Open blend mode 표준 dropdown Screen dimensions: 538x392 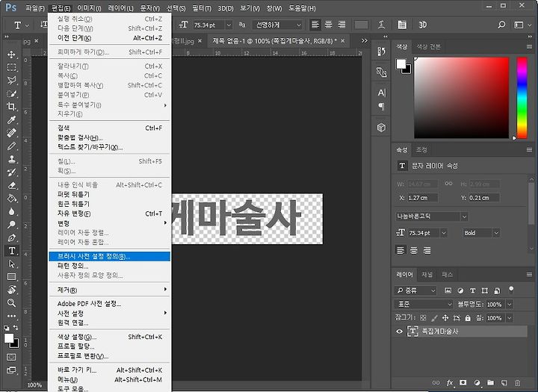(x=424, y=304)
